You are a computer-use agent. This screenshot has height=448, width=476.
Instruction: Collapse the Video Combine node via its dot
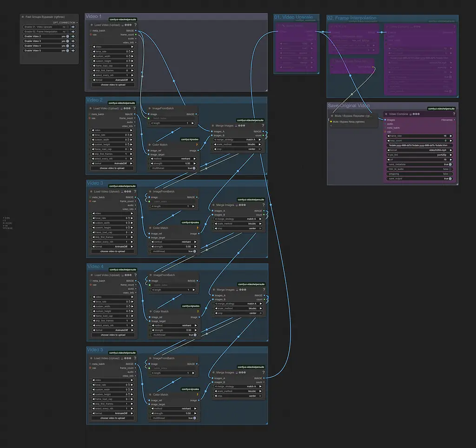(386, 114)
